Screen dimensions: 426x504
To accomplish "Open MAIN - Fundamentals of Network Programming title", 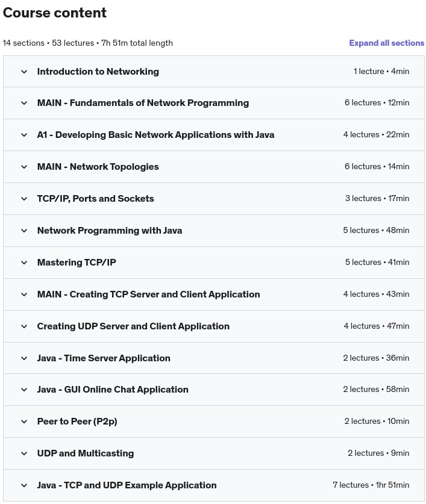I will [143, 103].
